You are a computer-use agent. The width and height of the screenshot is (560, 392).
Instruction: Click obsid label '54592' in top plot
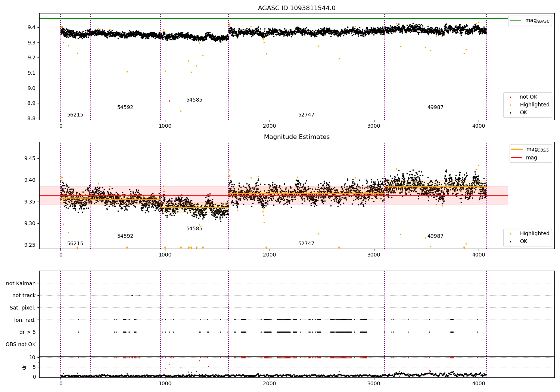[125, 108]
